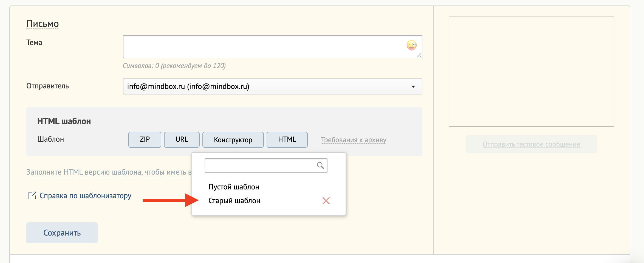The image size is (644, 263).
Task: Click the 'Шаблон' label
Action: 50,139
